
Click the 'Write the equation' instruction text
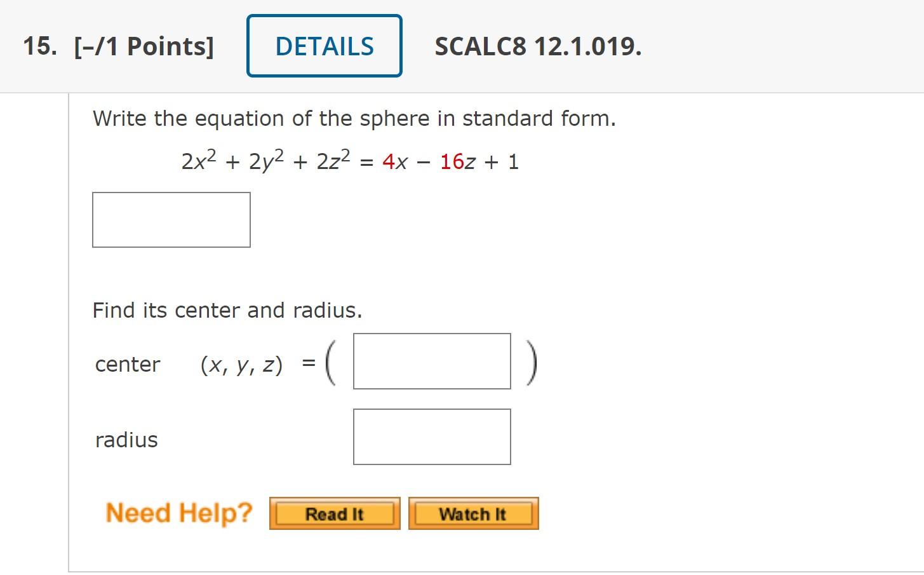(354, 118)
